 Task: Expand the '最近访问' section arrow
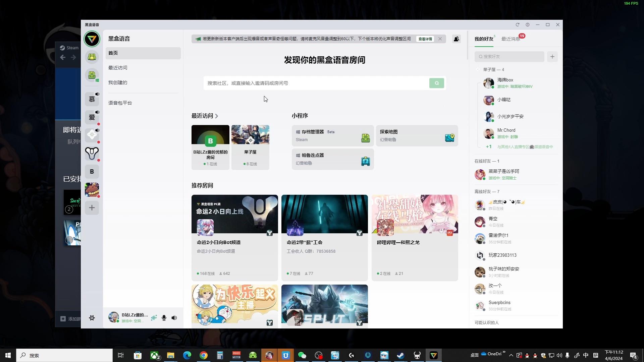(x=217, y=116)
